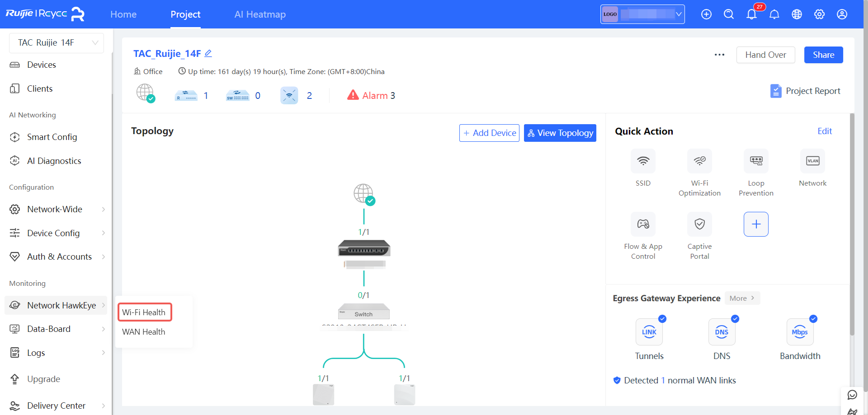868x415 pixels.
Task: Open the Network VLAN quick action
Action: tap(812, 161)
